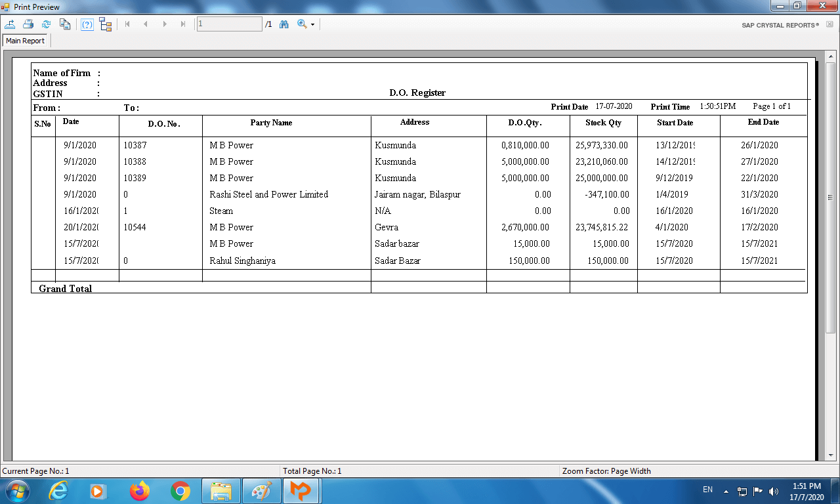Toggle the Parameter Panel icon
840x504 pixels.
pos(87,24)
